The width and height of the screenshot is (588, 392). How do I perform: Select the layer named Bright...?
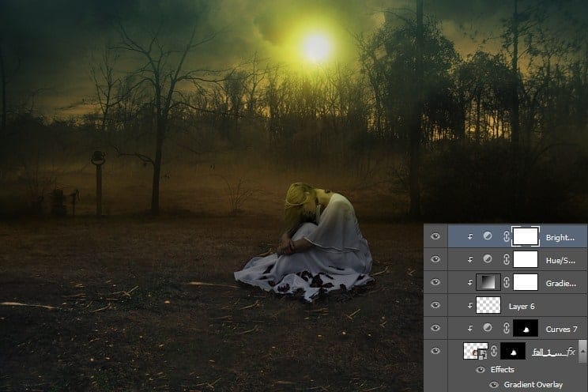pos(560,237)
